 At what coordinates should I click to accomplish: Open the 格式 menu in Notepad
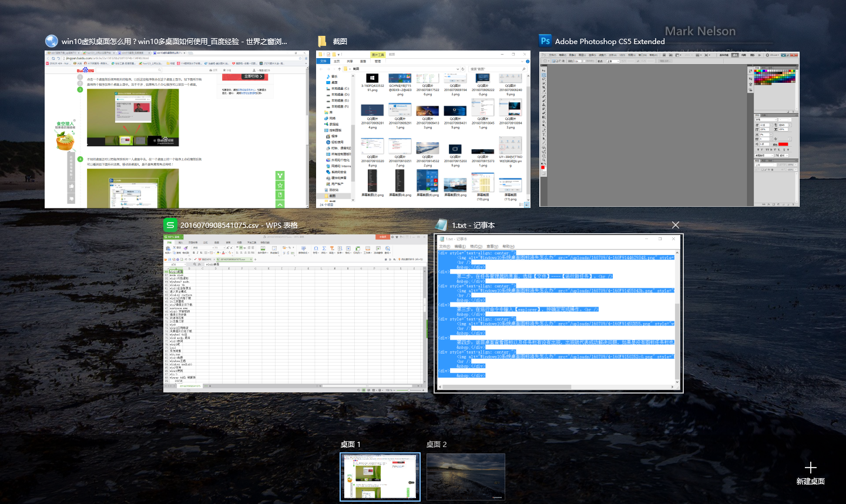click(x=475, y=246)
